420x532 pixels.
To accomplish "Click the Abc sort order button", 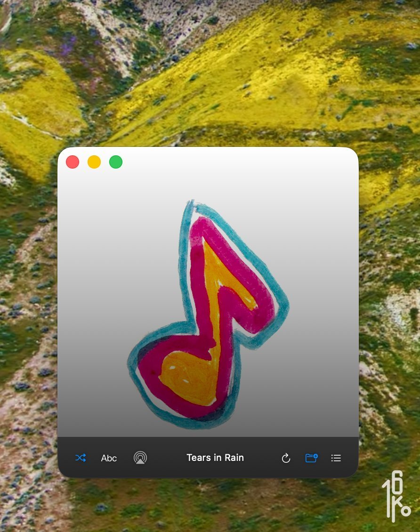I will pyautogui.click(x=109, y=458).
